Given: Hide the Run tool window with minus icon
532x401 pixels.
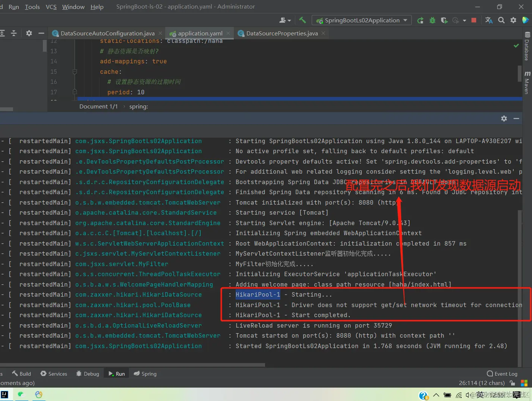Looking at the screenshot, I should click(x=516, y=119).
